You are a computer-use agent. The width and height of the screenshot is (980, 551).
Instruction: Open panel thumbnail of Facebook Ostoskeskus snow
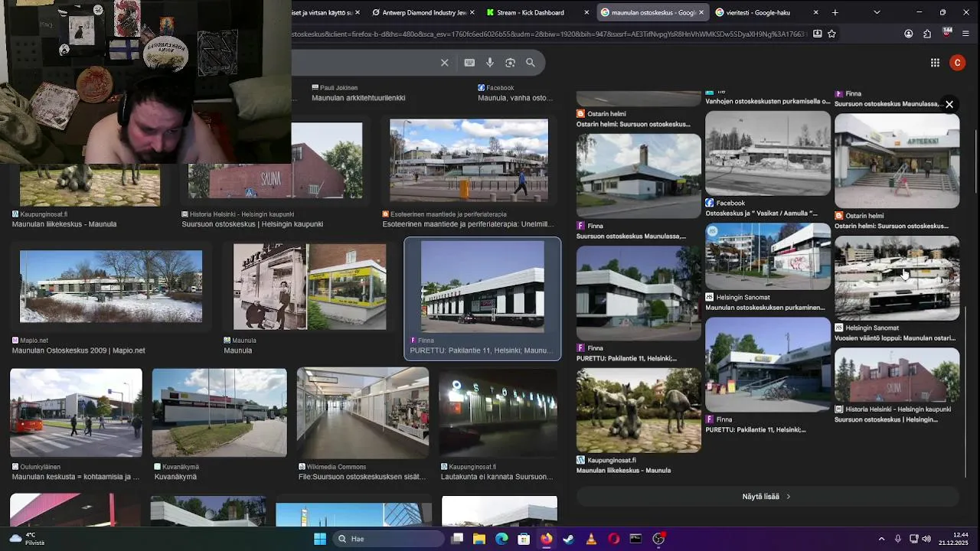[x=767, y=153]
